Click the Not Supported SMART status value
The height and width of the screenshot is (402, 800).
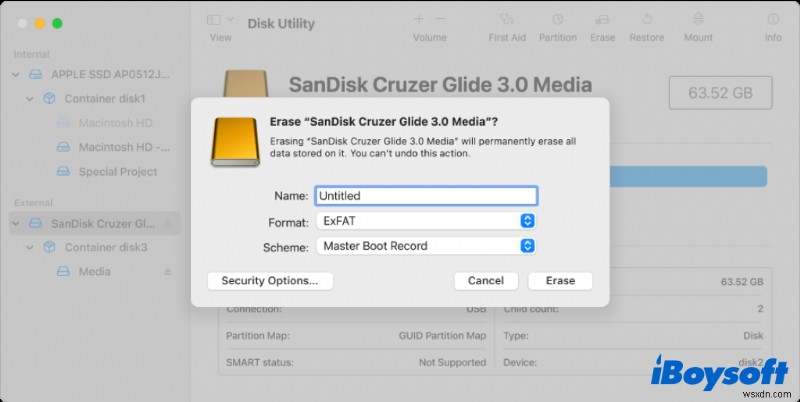click(x=453, y=363)
